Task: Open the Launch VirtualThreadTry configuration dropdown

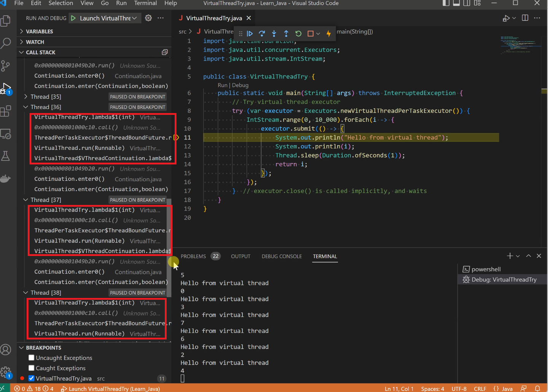Action: pyautogui.click(x=135, y=18)
